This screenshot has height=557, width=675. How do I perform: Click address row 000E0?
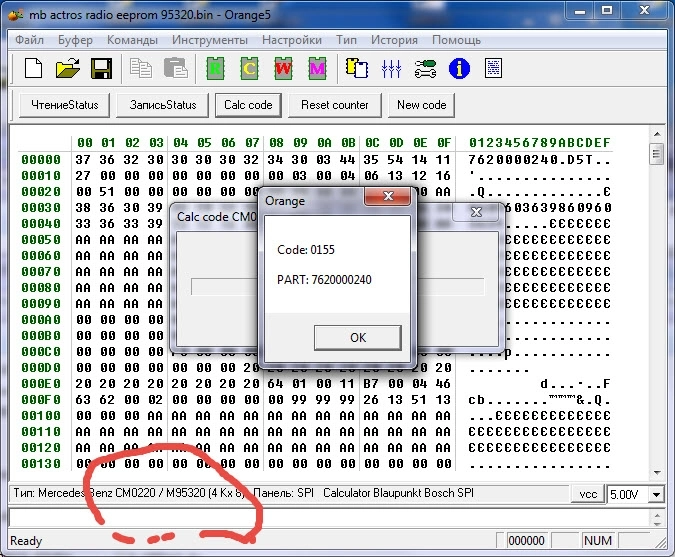41,384
